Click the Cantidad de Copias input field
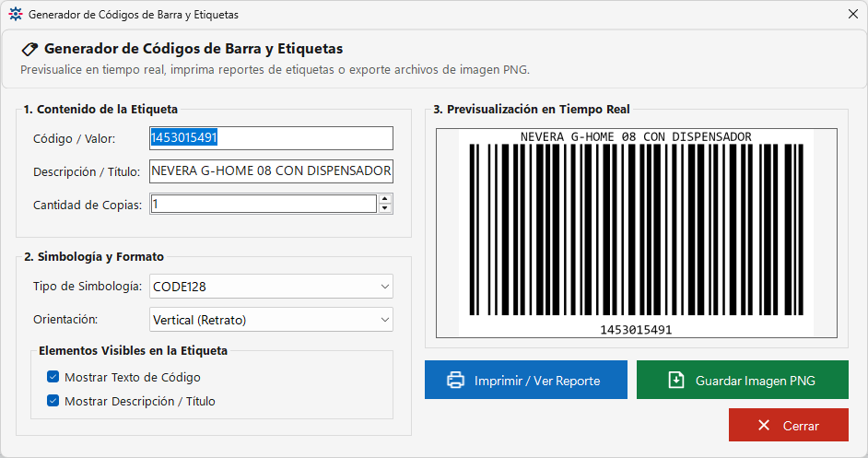This screenshot has height=458, width=868. (264, 204)
